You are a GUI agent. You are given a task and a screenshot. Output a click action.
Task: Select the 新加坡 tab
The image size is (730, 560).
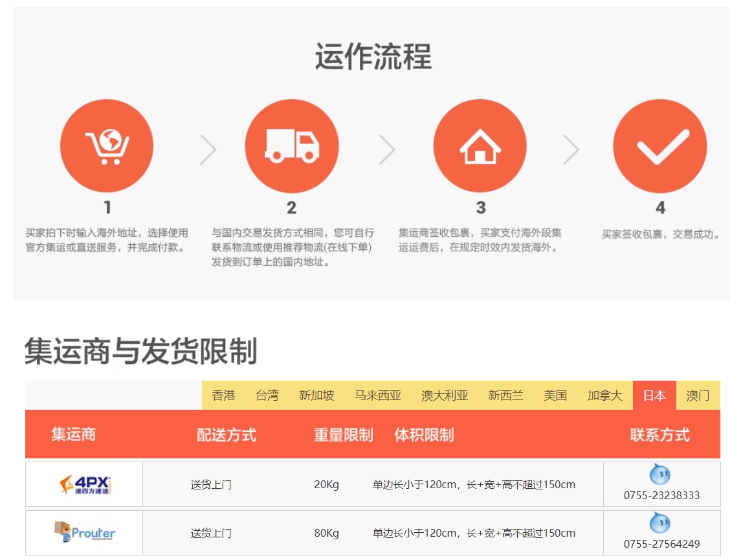[x=316, y=396]
